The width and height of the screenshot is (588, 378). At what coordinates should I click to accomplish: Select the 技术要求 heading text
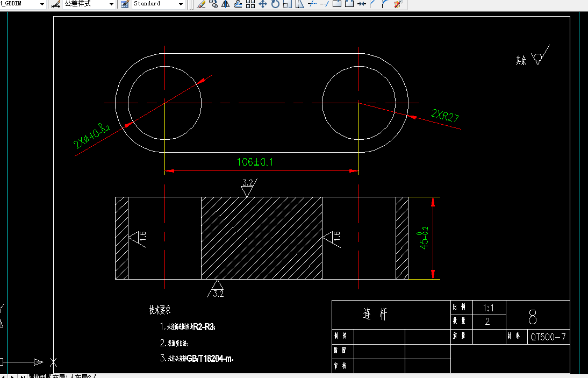[160, 310]
